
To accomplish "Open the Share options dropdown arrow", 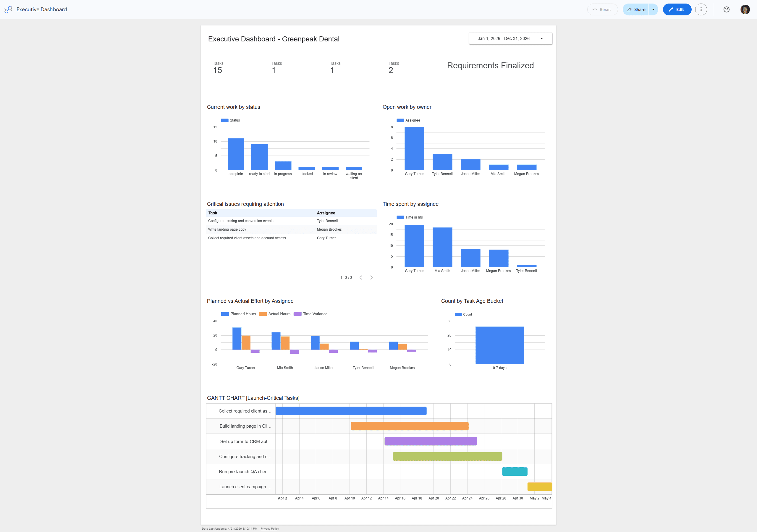I will point(653,9).
